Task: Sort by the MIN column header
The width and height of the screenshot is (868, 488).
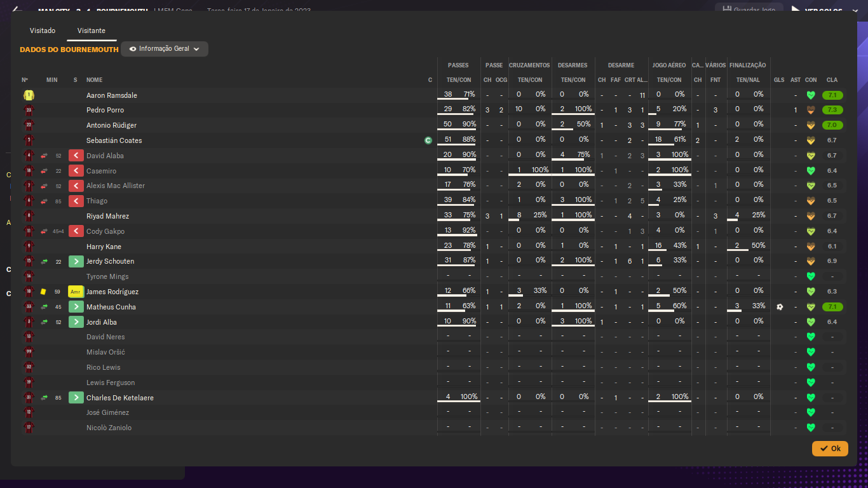Action: [52, 80]
